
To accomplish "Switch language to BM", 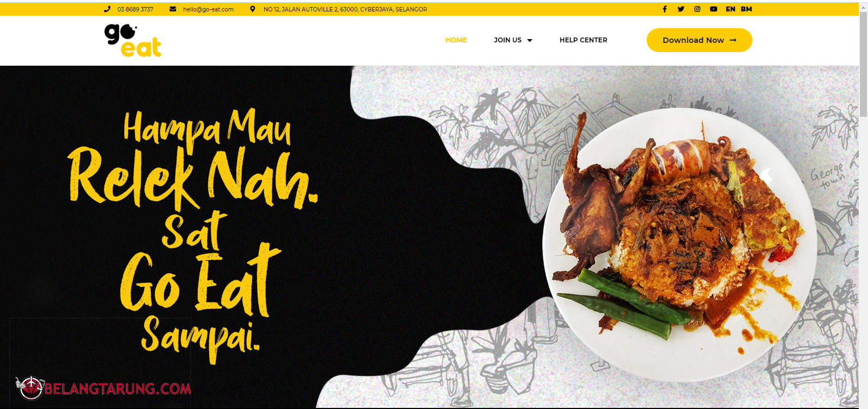I will [x=746, y=9].
